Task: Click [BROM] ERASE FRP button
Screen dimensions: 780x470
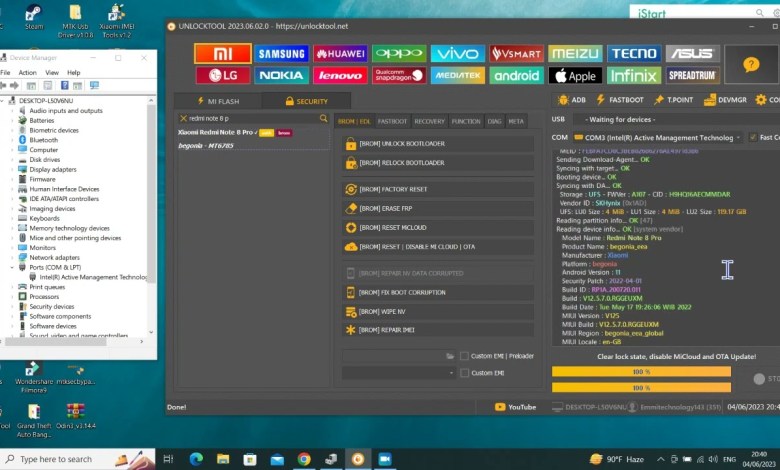Action: coord(438,208)
